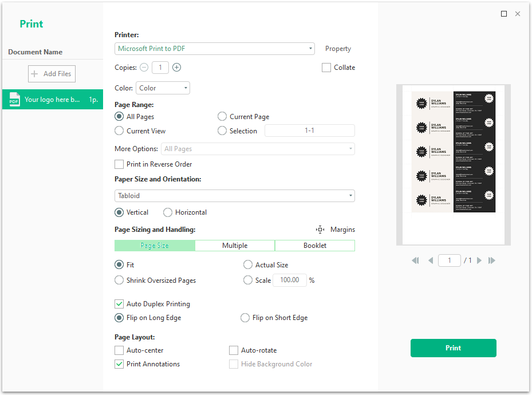Image resolution: width=532 pixels, height=395 pixels.
Task: Click the Copies number field
Action: coord(160,68)
